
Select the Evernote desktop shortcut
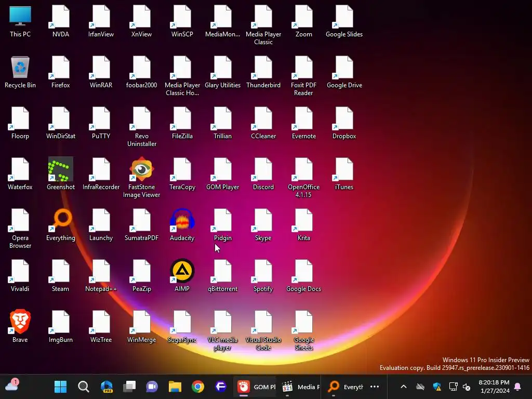[x=303, y=123]
